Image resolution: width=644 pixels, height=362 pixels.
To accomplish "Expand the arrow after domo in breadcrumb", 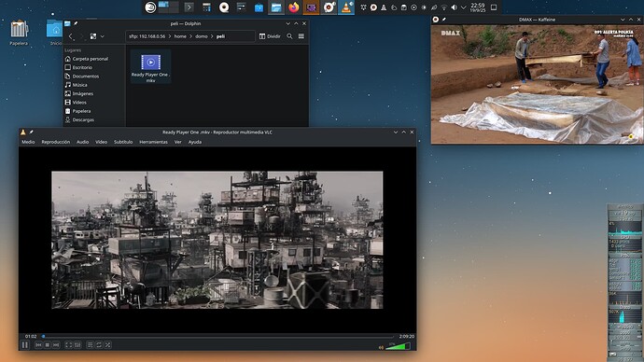I will 212,36.
